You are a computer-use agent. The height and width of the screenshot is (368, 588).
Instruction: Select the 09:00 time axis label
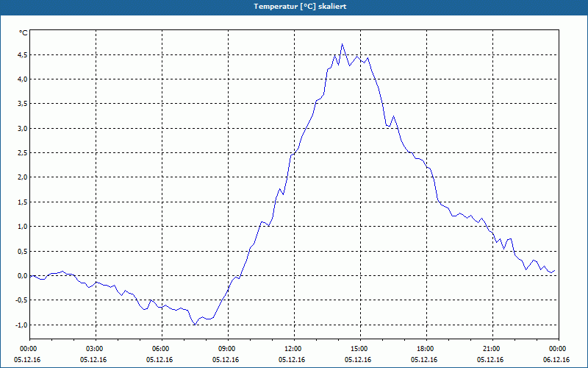point(228,349)
